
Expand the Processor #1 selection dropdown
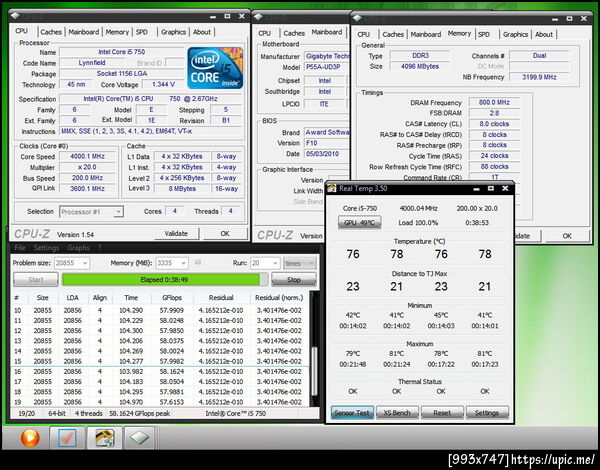click(x=119, y=212)
